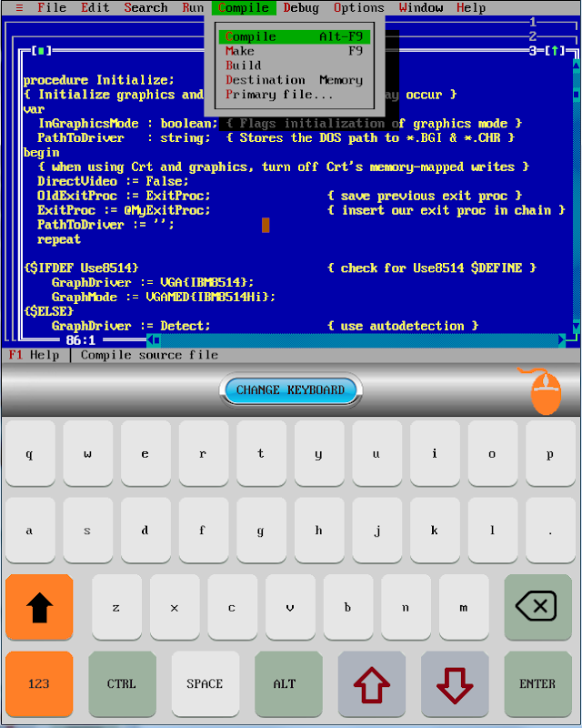Click the 'DirectVideo := False;' code line
Image resolution: width=582 pixels, height=728 pixels.
tap(114, 181)
